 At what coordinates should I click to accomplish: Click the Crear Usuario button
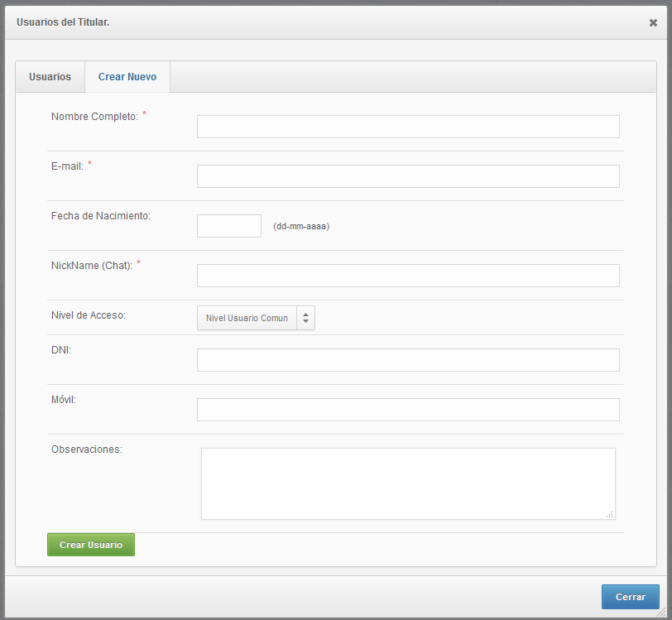(91, 545)
